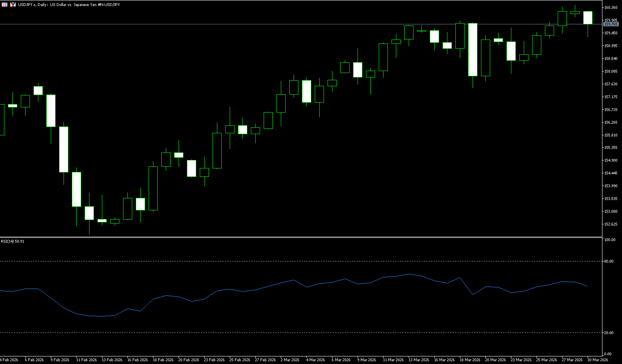Select the current price label 159.765
Image resolution: width=622 pixels, height=364 pixels.
pyautogui.click(x=611, y=24)
